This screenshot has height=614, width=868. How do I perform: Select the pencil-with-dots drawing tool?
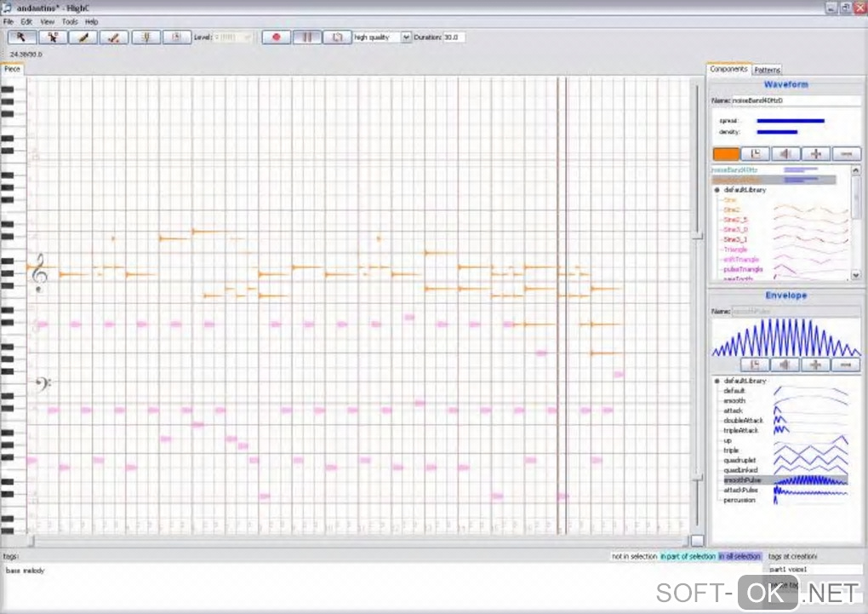pos(114,37)
